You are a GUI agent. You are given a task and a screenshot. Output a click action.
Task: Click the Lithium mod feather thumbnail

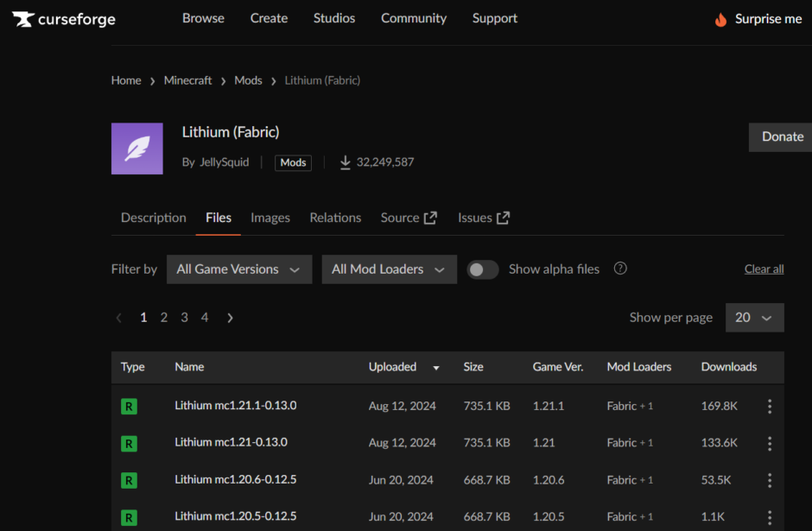pos(137,149)
